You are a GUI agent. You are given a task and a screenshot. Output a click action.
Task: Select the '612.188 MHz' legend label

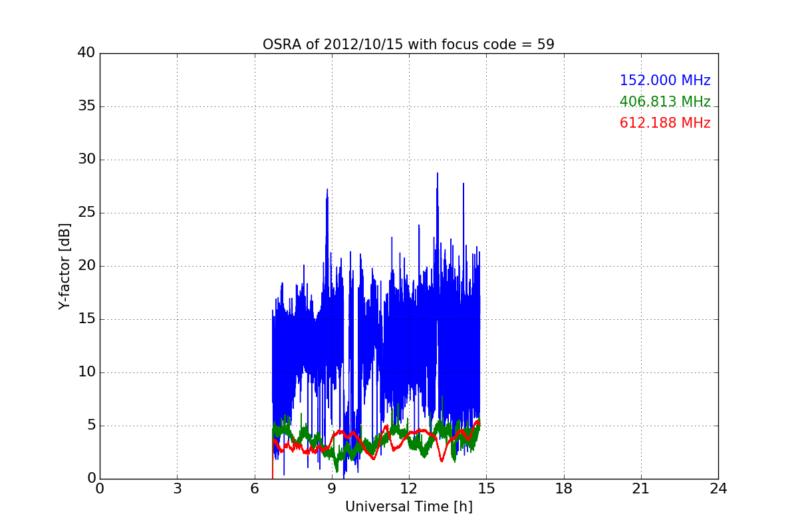pyautogui.click(x=665, y=123)
